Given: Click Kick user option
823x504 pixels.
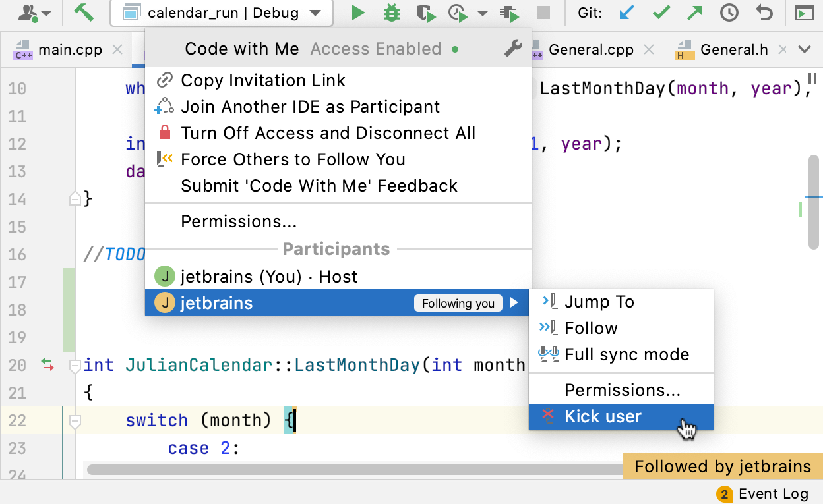Looking at the screenshot, I should (603, 416).
